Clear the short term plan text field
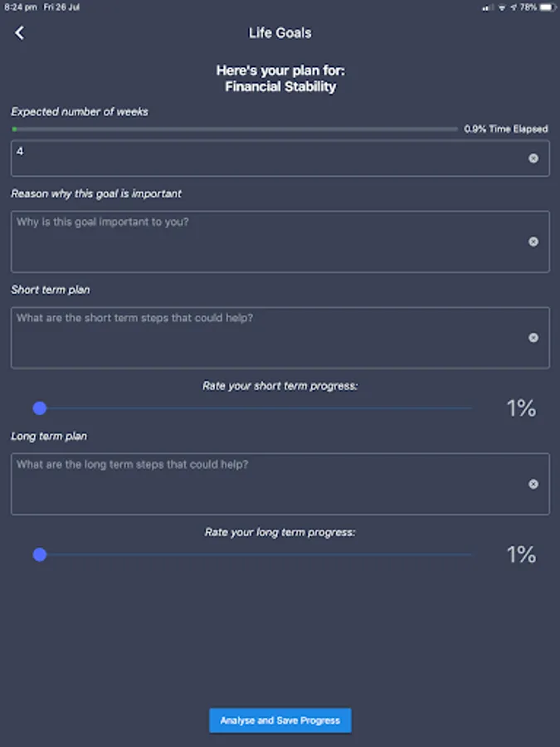The width and height of the screenshot is (560, 747). 534,337
